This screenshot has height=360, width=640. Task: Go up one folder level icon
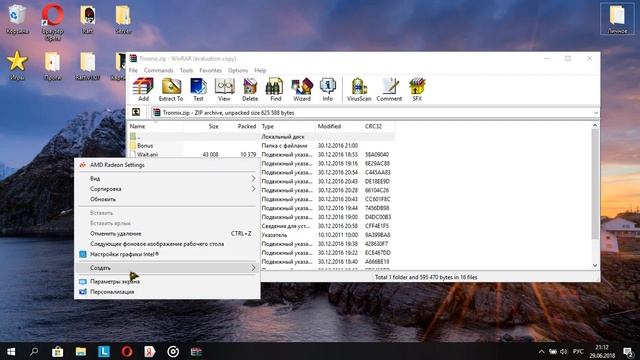136,112
